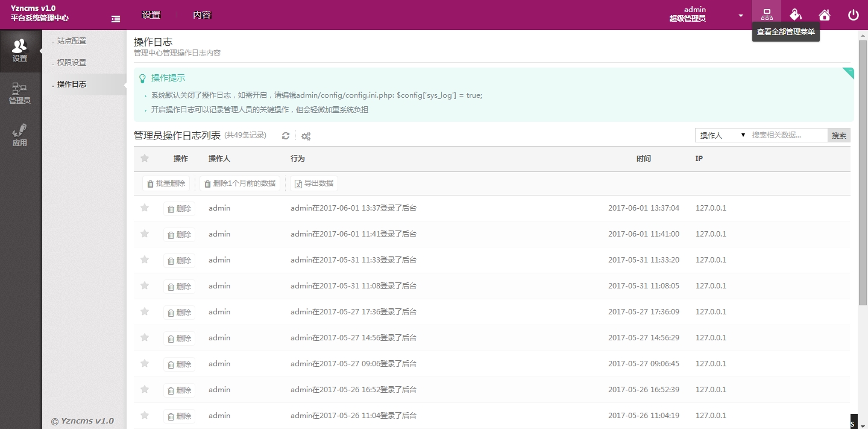Click the 搜索相关数据 search input field
868x429 pixels.
(x=787, y=135)
